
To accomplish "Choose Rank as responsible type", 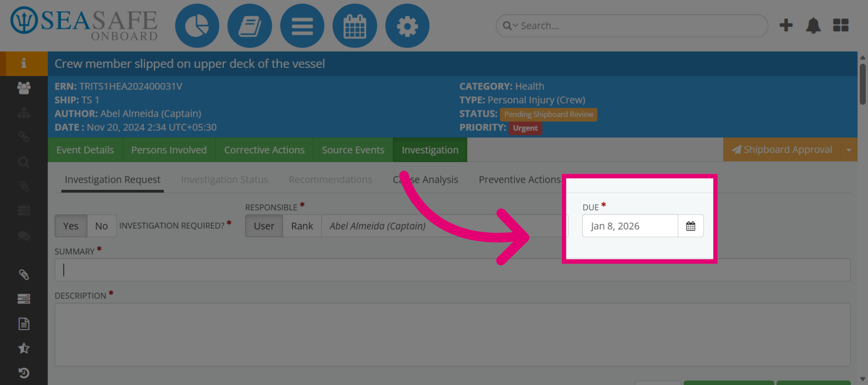I will [302, 226].
